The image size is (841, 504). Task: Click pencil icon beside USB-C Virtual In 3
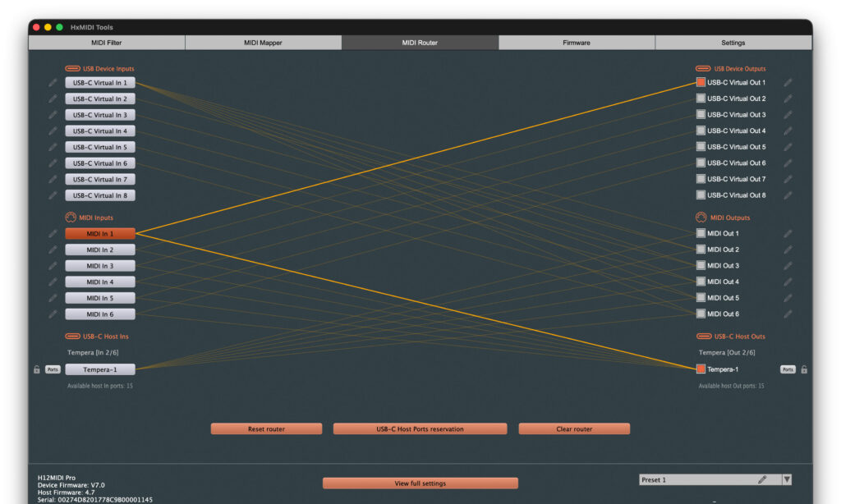tap(53, 115)
